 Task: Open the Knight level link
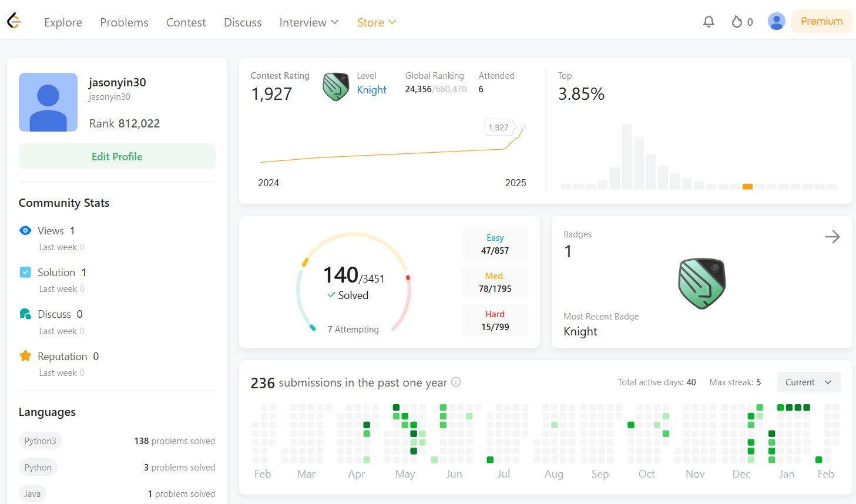point(372,90)
